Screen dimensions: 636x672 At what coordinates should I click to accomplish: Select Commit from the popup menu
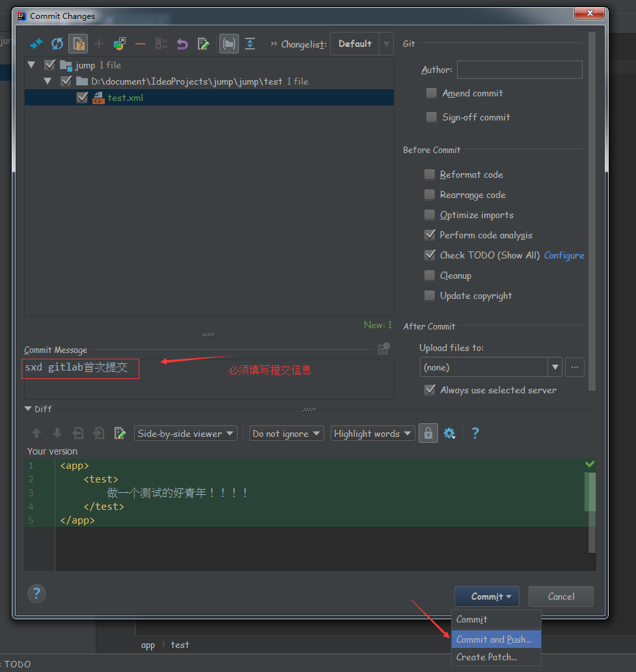click(x=496, y=620)
